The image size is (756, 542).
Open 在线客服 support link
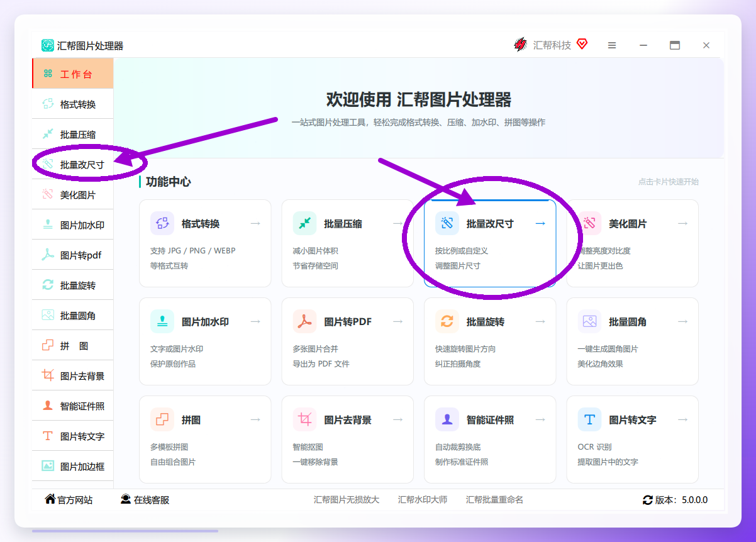click(x=145, y=499)
